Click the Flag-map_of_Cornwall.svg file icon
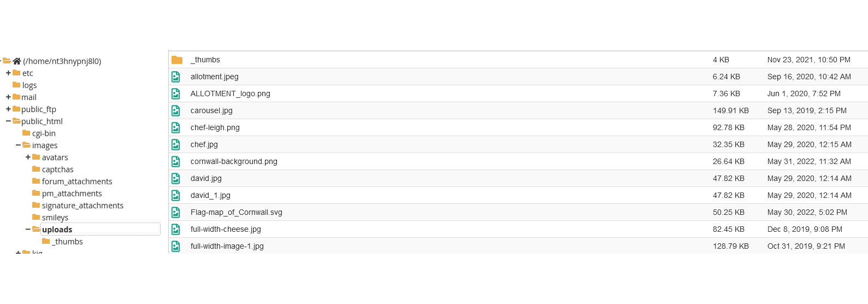 pyautogui.click(x=176, y=213)
